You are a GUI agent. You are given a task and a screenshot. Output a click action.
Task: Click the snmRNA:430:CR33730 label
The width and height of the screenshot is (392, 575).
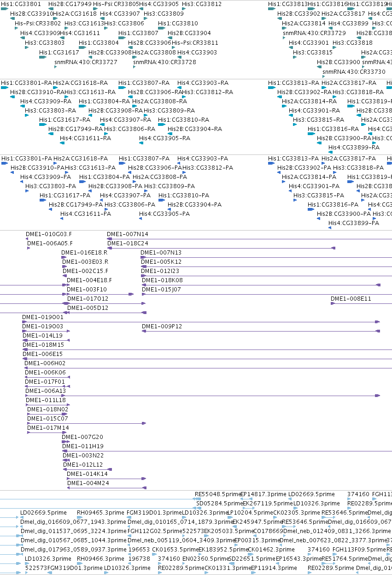click(x=354, y=71)
